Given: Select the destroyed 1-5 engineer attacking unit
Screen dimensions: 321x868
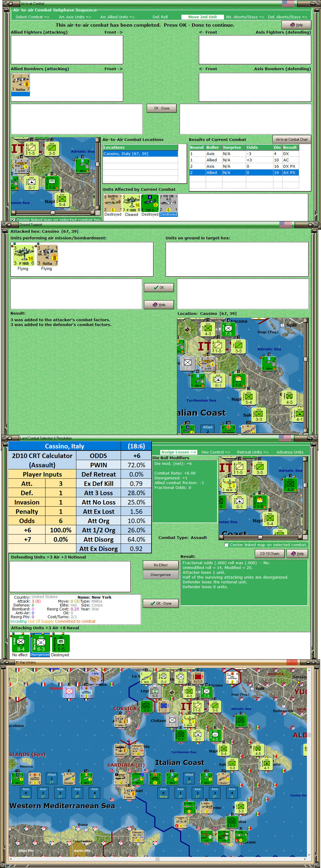Looking at the screenshot, I should 60,644.
